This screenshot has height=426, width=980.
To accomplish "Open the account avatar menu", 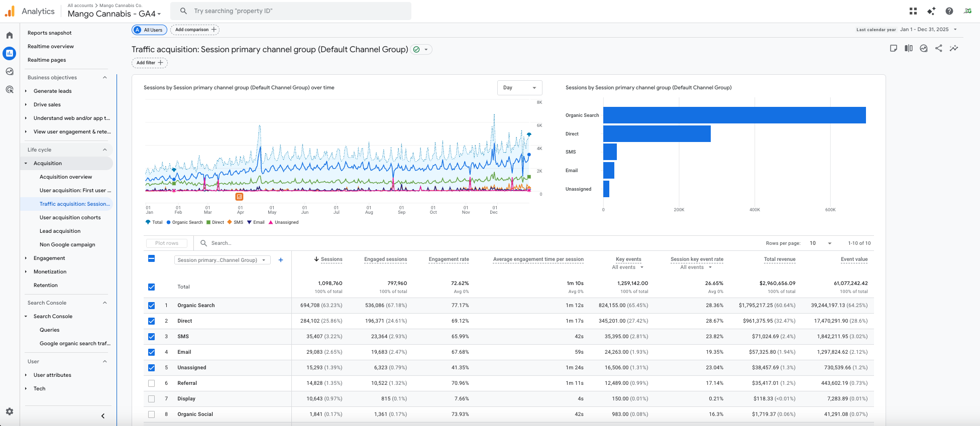I will pyautogui.click(x=967, y=11).
